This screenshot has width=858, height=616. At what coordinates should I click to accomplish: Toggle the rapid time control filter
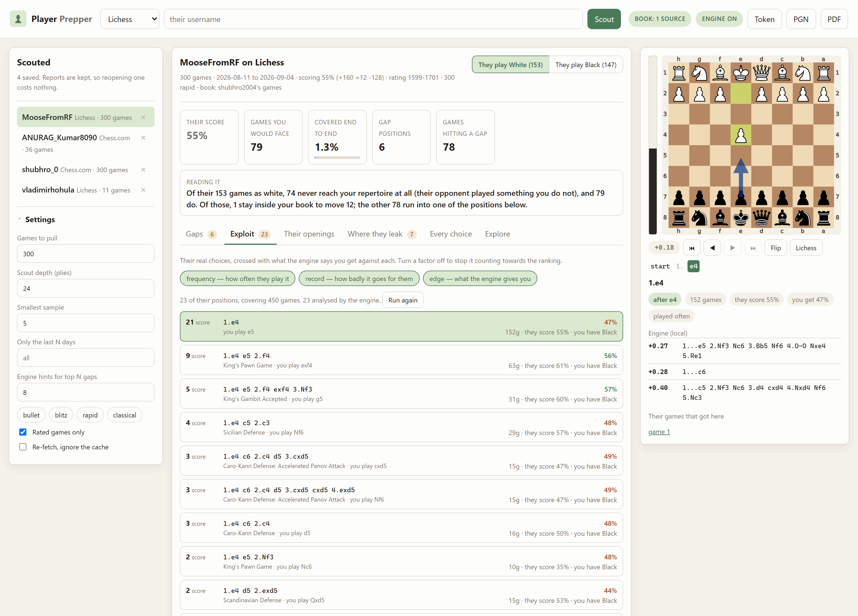tap(90, 415)
